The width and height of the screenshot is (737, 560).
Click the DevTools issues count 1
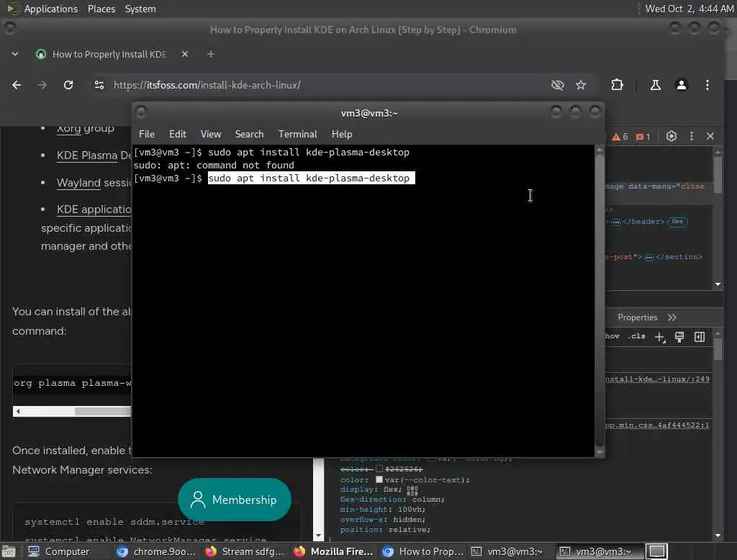(643, 137)
